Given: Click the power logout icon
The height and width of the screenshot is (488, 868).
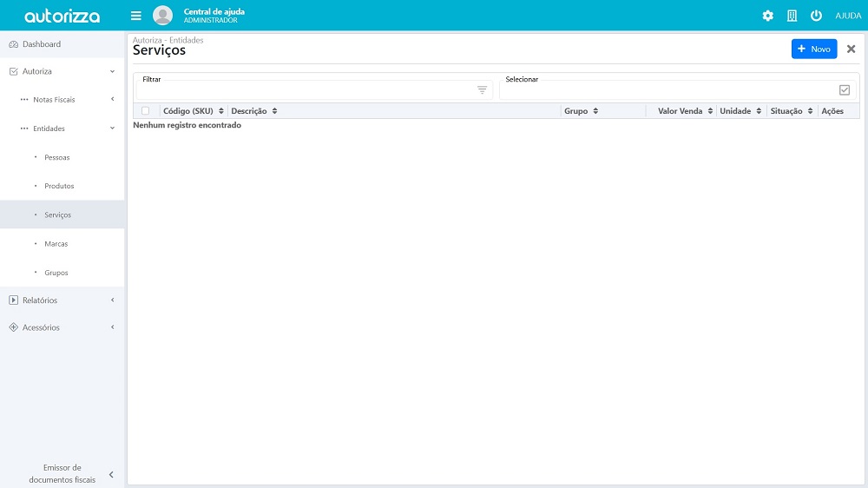Looking at the screenshot, I should pos(816,16).
